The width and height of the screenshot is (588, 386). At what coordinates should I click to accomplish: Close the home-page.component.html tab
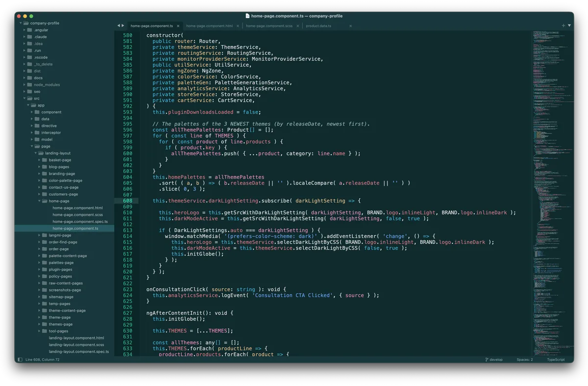coord(238,26)
